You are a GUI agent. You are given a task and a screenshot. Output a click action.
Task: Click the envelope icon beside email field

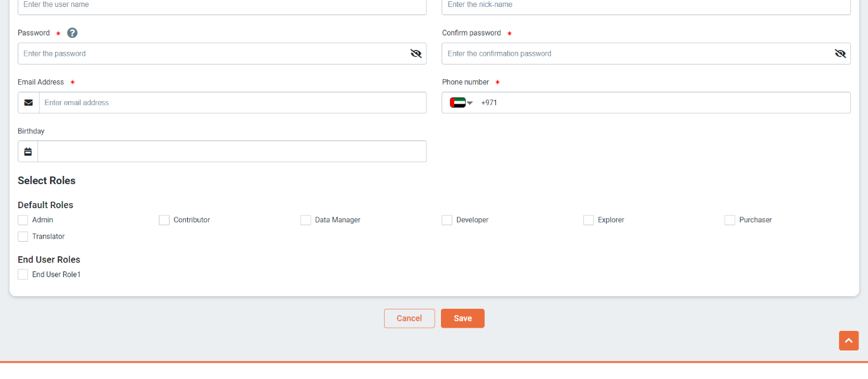pyautogui.click(x=28, y=103)
